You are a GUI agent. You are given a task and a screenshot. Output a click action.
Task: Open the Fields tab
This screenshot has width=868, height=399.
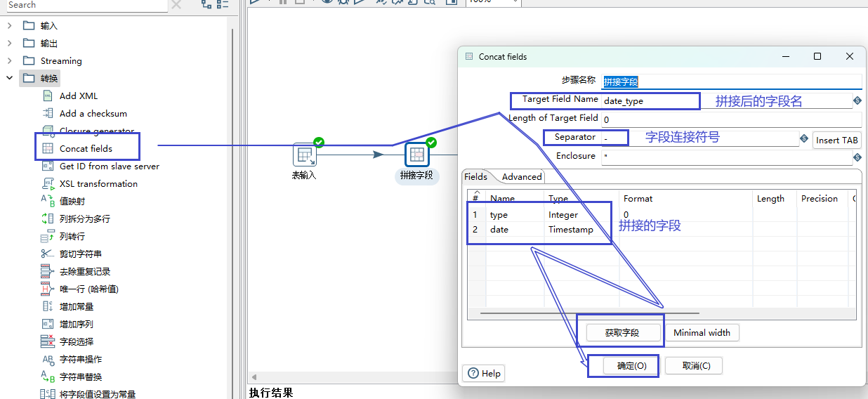(476, 177)
